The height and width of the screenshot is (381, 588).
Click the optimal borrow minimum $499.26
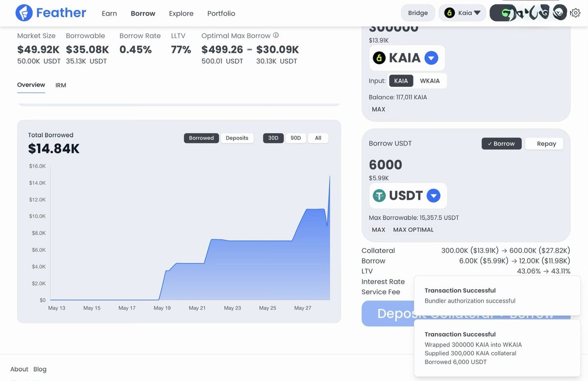tap(222, 49)
